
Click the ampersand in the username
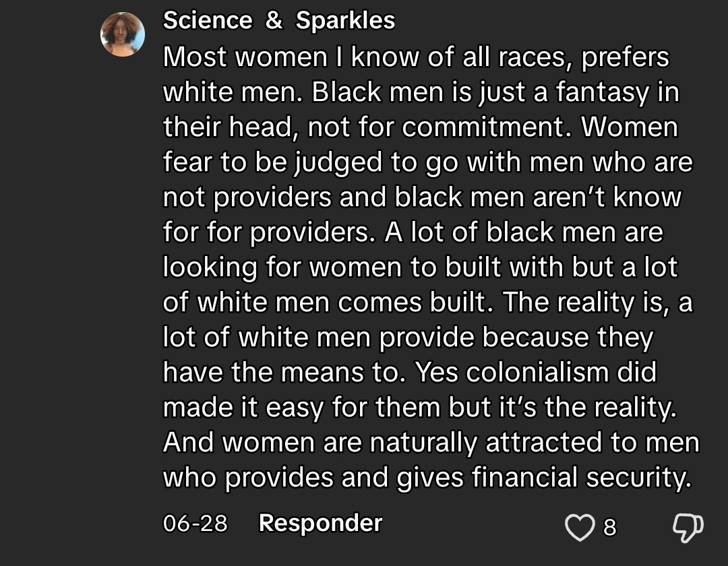(x=274, y=20)
